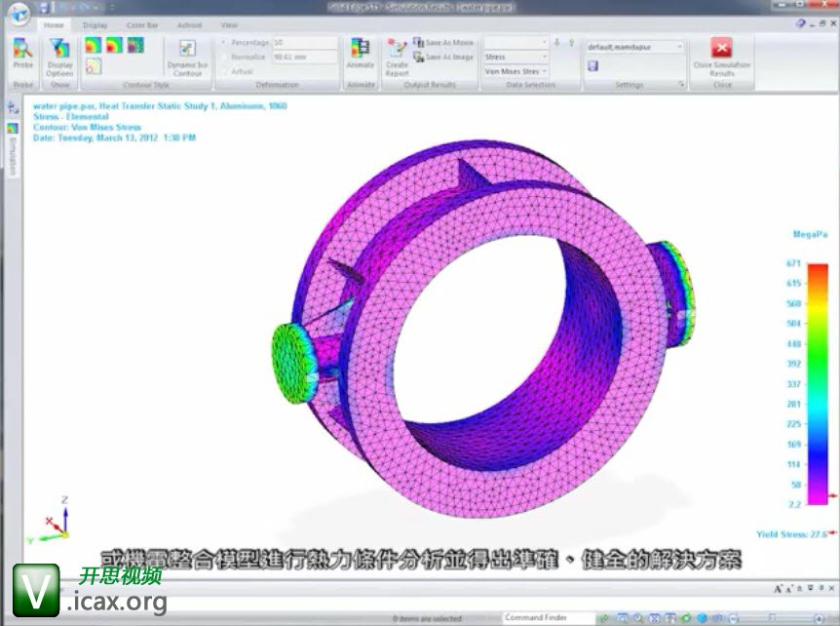Click the red marker at color bar bottom
The image size is (840, 626).
[833, 496]
